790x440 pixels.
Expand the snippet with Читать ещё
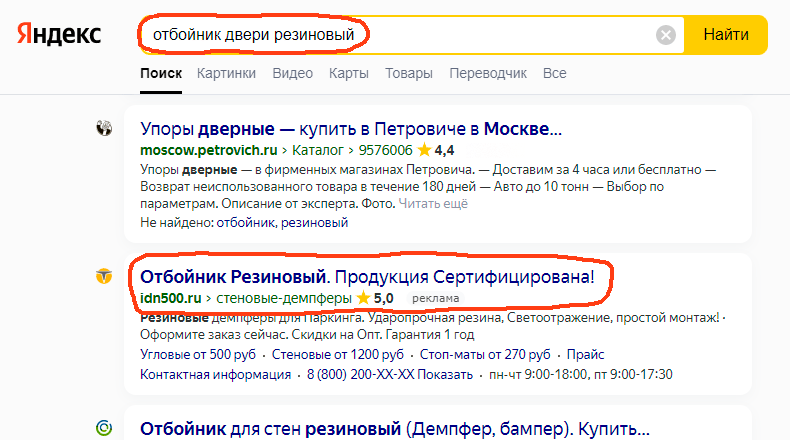point(433,204)
